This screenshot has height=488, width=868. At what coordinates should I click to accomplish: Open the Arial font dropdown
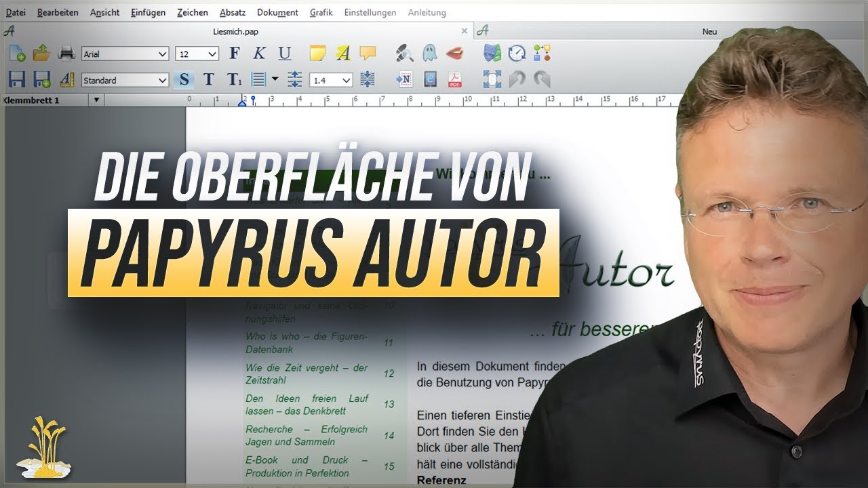[x=125, y=54]
